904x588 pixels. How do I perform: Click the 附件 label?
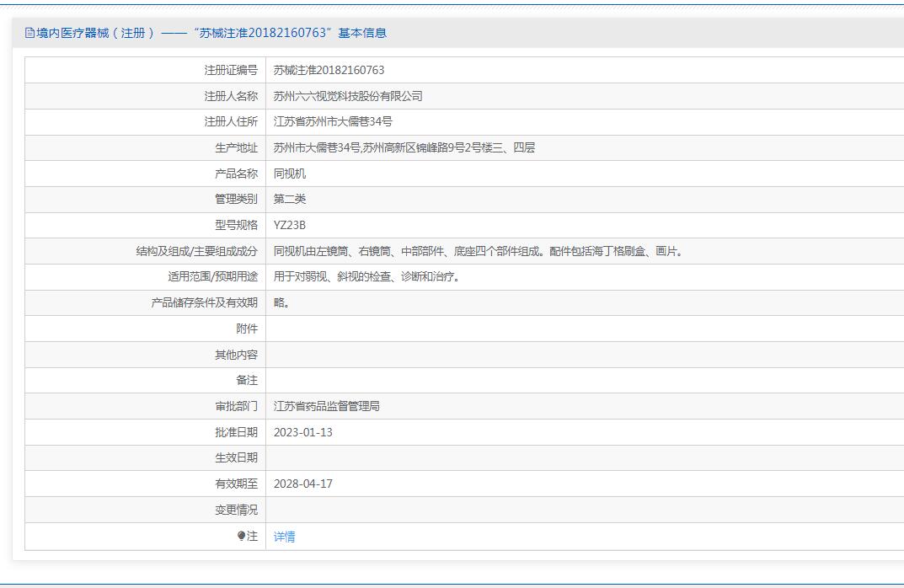point(247,329)
